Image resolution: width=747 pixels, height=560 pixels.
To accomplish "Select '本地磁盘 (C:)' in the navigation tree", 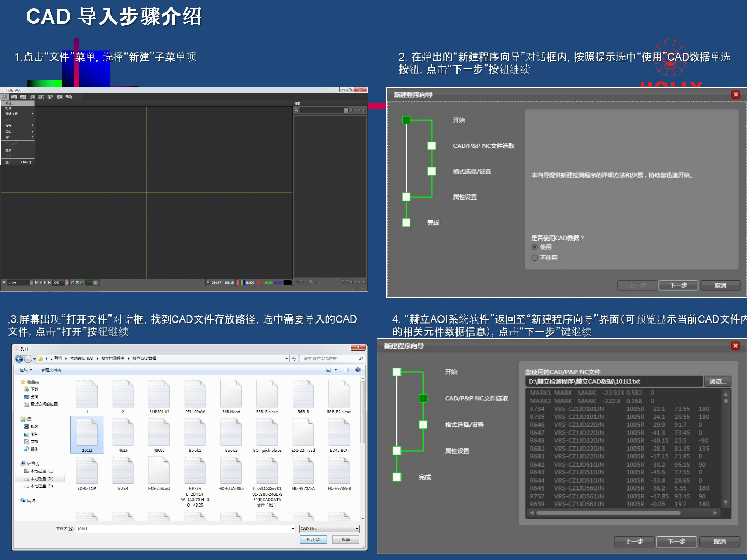I will click(x=38, y=471).
